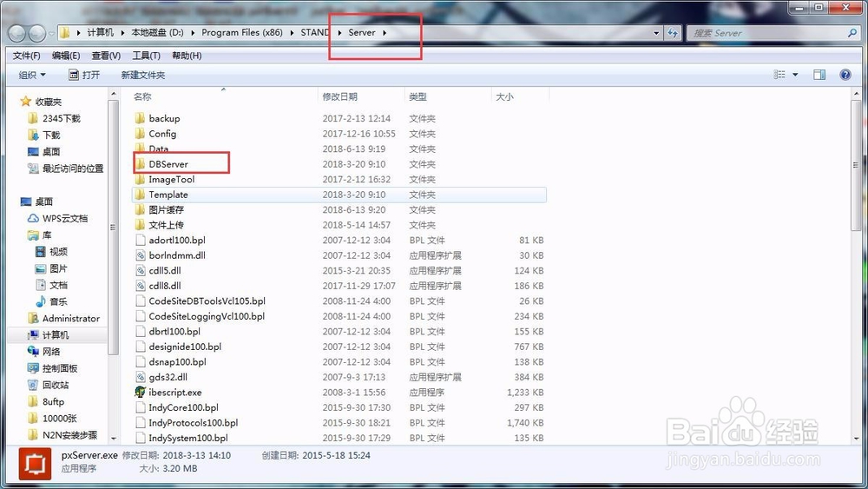This screenshot has width=868, height=489.
Task: Click the Favorites star icon in sidebar
Action: pos(25,102)
